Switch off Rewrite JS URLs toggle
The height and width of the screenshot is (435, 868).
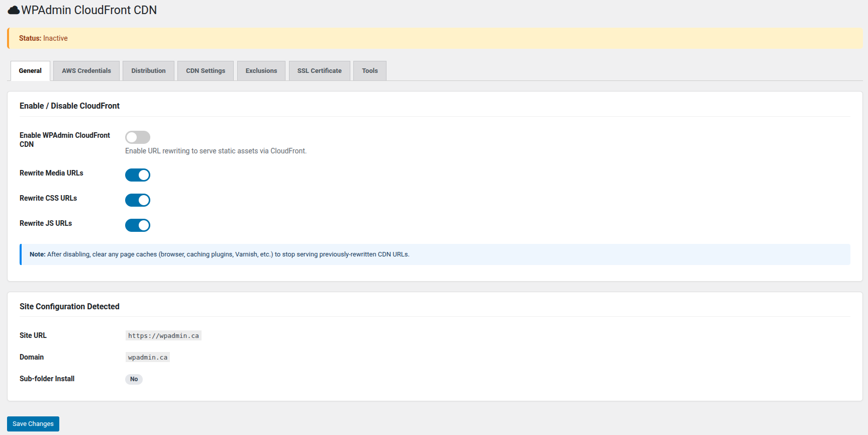pos(137,225)
